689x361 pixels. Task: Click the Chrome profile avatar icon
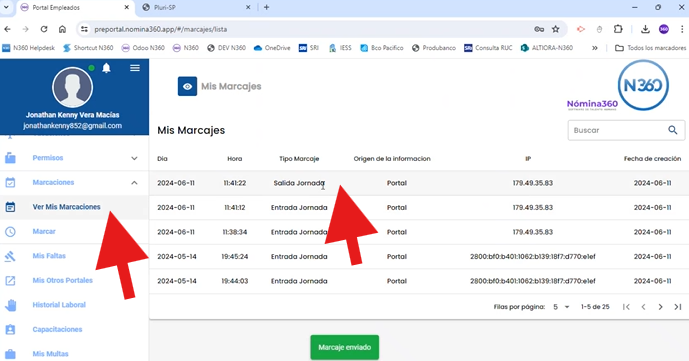[x=664, y=29]
